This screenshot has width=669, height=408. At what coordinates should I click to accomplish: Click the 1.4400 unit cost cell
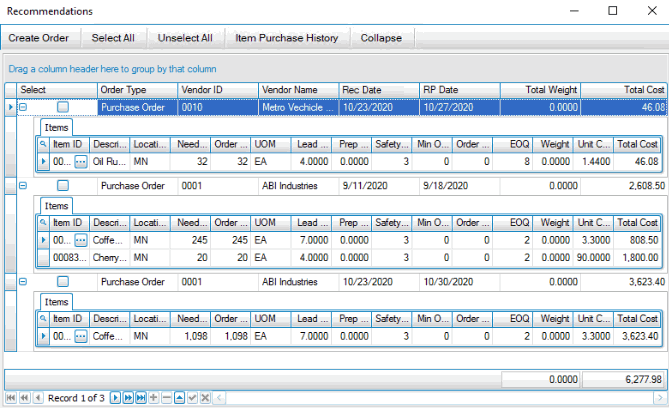pyautogui.click(x=593, y=162)
